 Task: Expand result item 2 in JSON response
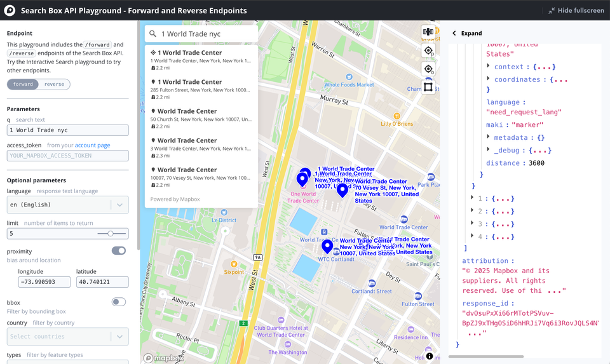(472, 210)
